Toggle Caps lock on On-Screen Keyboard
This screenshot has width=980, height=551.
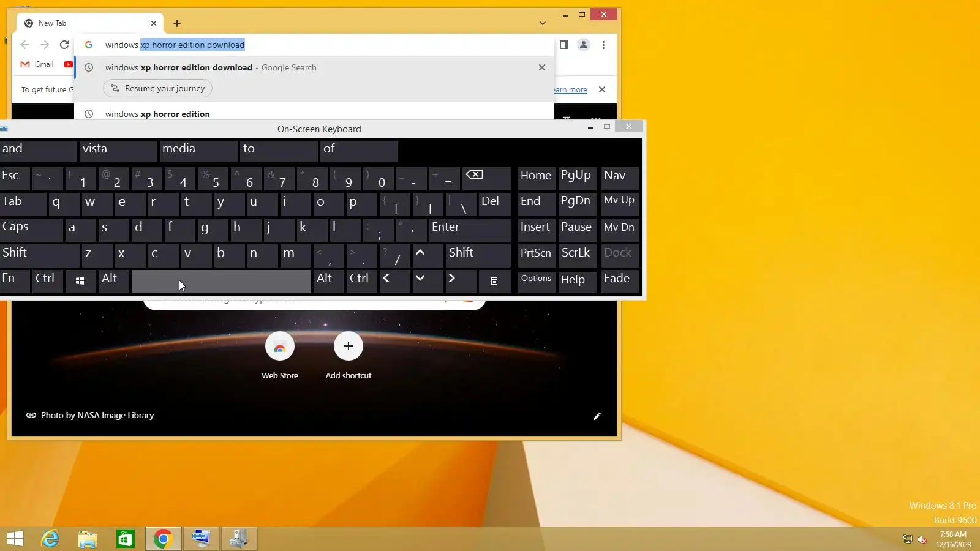(x=31, y=229)
